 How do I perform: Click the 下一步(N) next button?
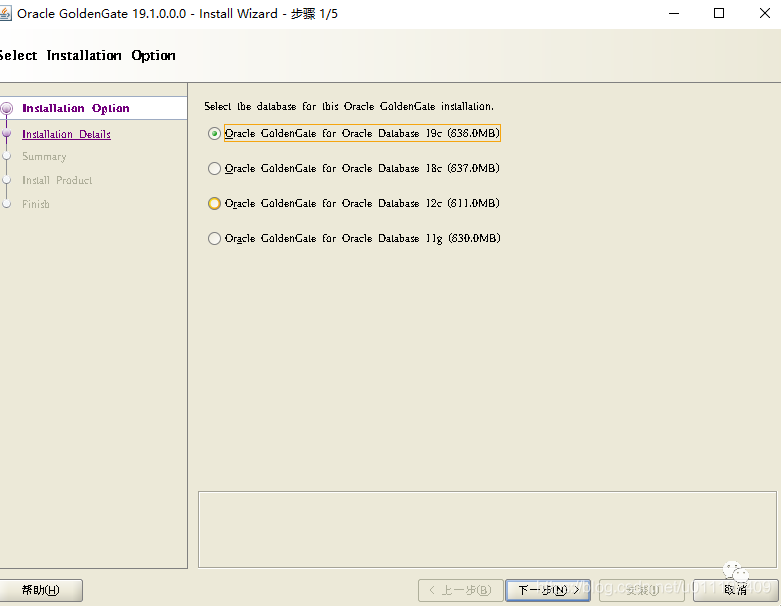pyautogui.click(x=548, y=590)
